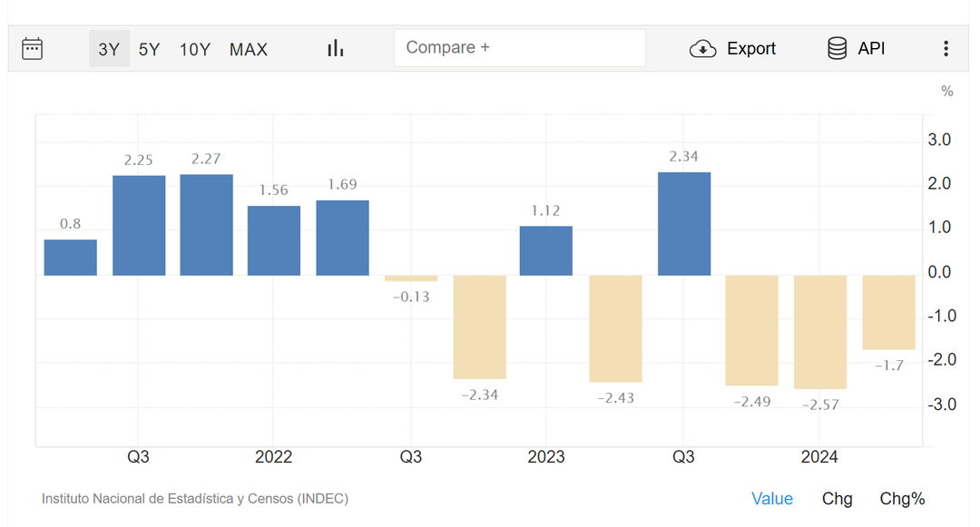Click the beige -2.57 bar
The width and height of the screenshot is (980, 527).
coord(820,332)
